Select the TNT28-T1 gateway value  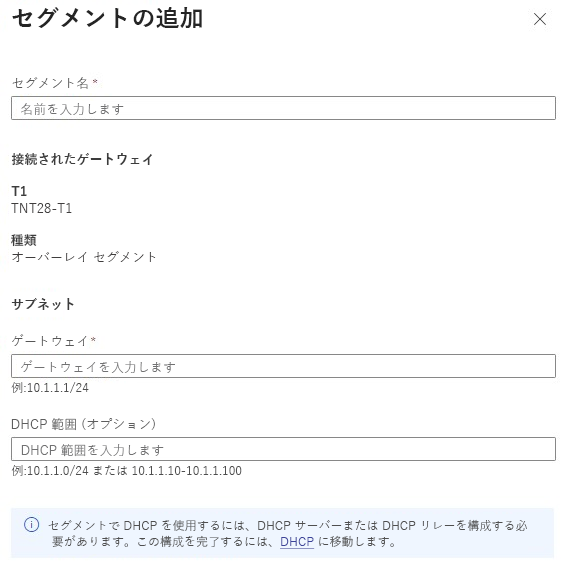[42, 208]
